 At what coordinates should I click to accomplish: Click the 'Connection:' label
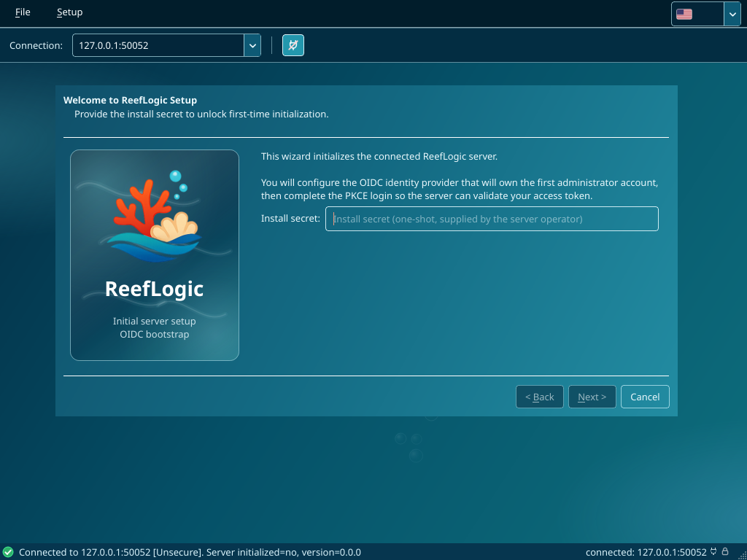36,46
